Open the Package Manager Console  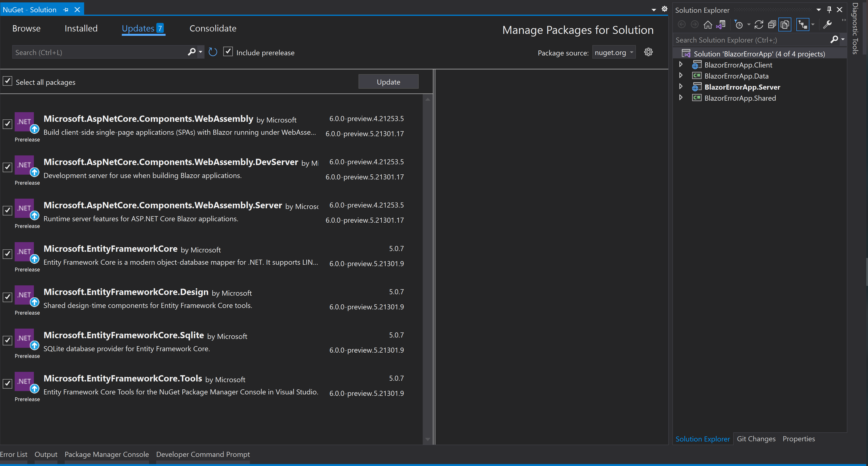[x=106, y=454]
